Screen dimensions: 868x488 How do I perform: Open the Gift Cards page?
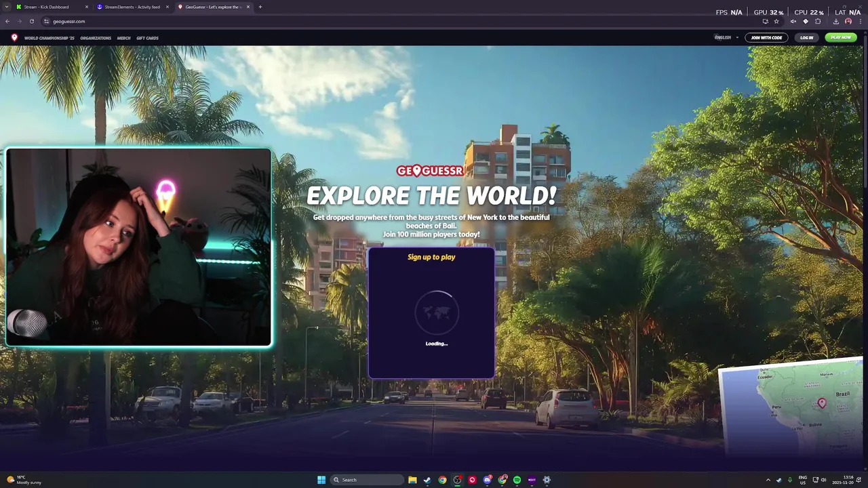pyautogui.click(x=147, y=38)
